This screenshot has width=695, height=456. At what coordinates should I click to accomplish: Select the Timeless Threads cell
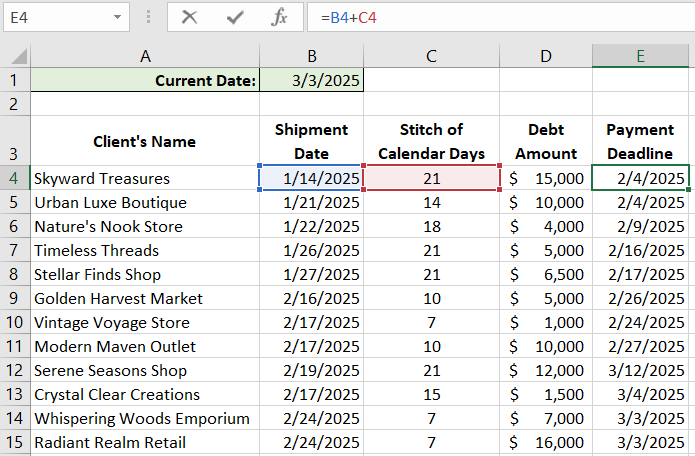pos(145,250)
